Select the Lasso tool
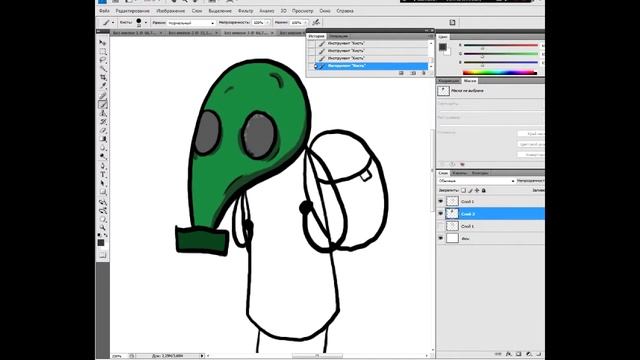 (x=102, y=60)
